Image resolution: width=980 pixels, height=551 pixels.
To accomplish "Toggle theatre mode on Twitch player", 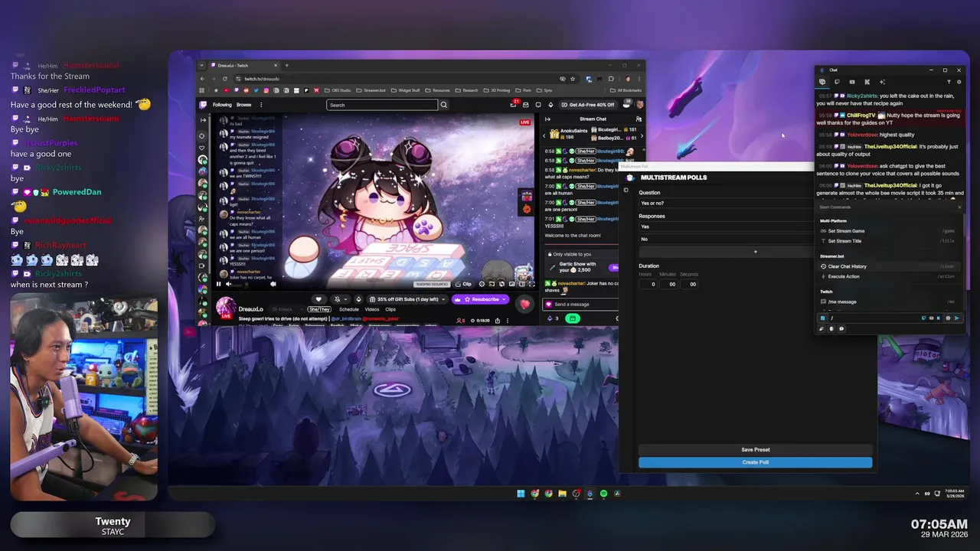I will tap(521, 284).
